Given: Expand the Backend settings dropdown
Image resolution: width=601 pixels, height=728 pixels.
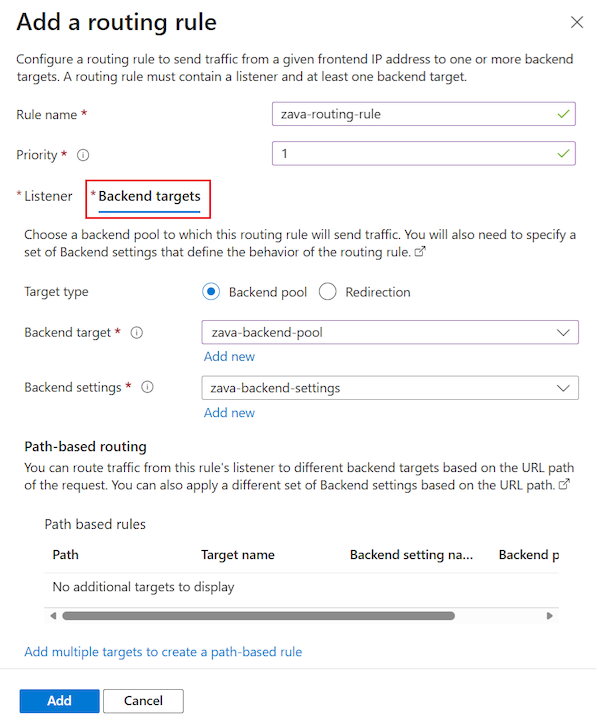Looking at the screenshot, I should (389, 387).
